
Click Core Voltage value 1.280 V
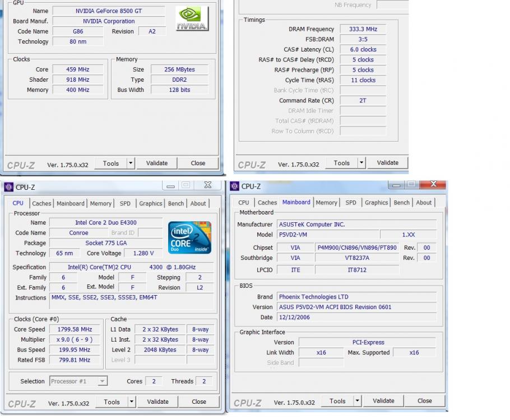click(143, 253)
